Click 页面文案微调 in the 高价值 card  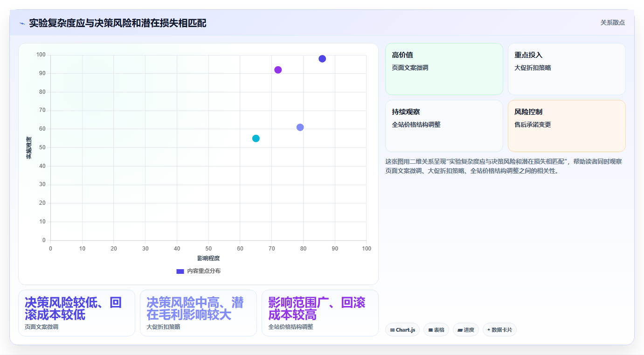(410, 68)
